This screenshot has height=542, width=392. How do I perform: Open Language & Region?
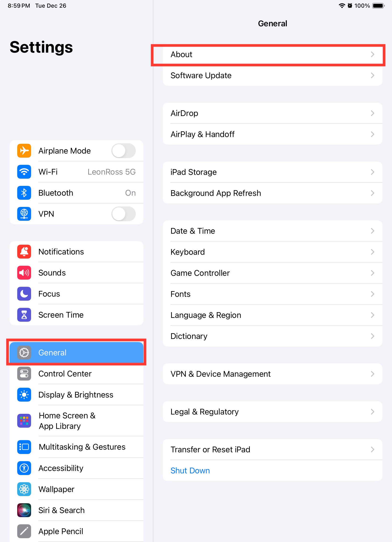point(272,315)
